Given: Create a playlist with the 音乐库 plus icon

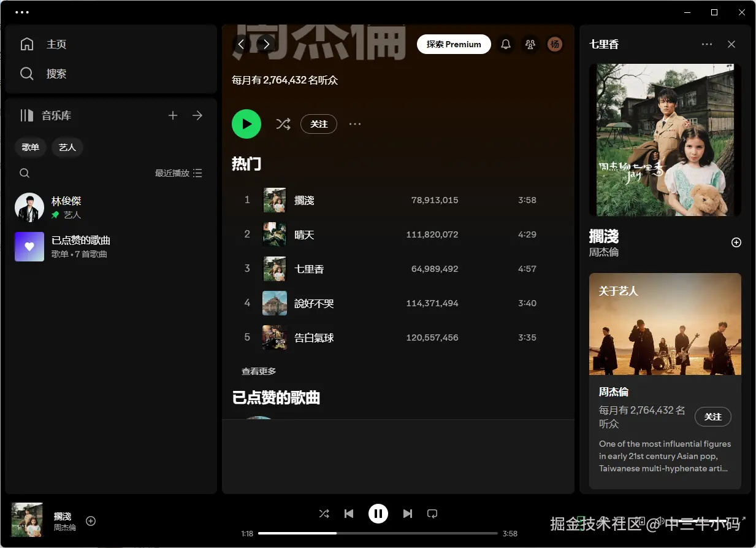Looking at the screenshot, I should [x=173, y=115].
